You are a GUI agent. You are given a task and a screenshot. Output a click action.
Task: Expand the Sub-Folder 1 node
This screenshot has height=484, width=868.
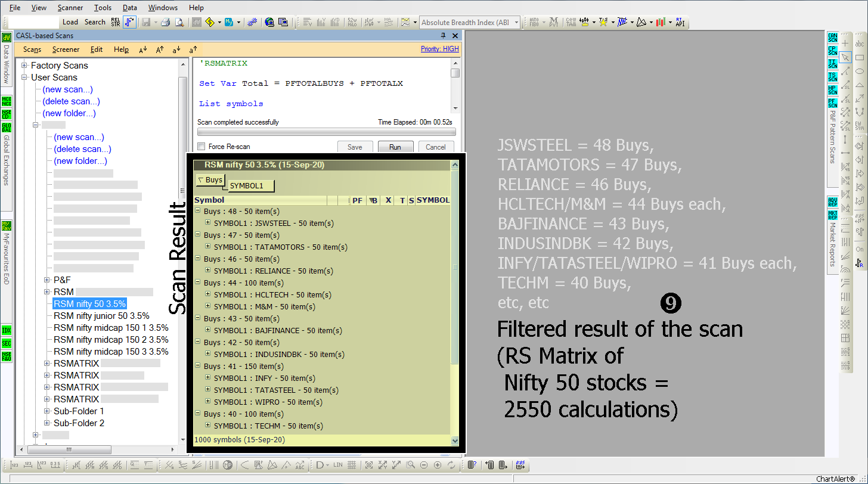[48, 411]
